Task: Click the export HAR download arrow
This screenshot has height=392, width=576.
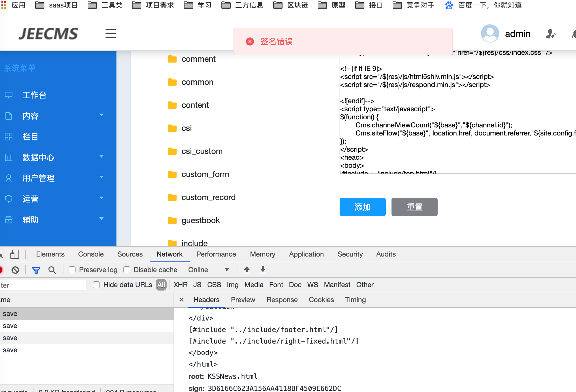Action: coord(263,270)
